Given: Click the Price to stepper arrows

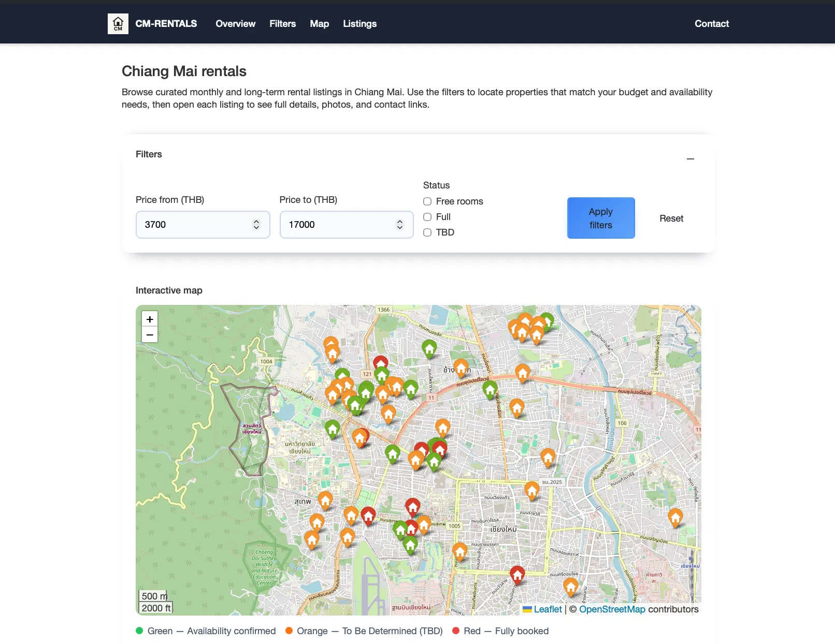Looking at the screenshot, I should point(399,225).
